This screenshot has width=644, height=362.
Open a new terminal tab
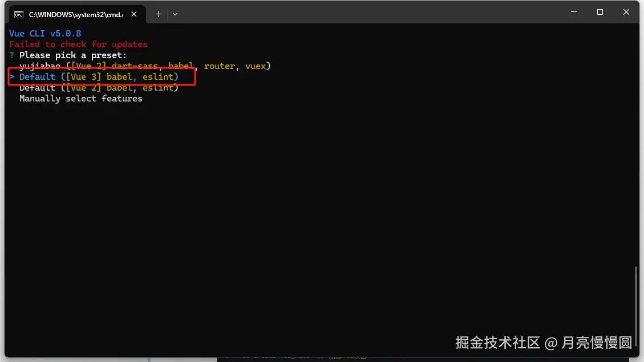pos(158,14)
